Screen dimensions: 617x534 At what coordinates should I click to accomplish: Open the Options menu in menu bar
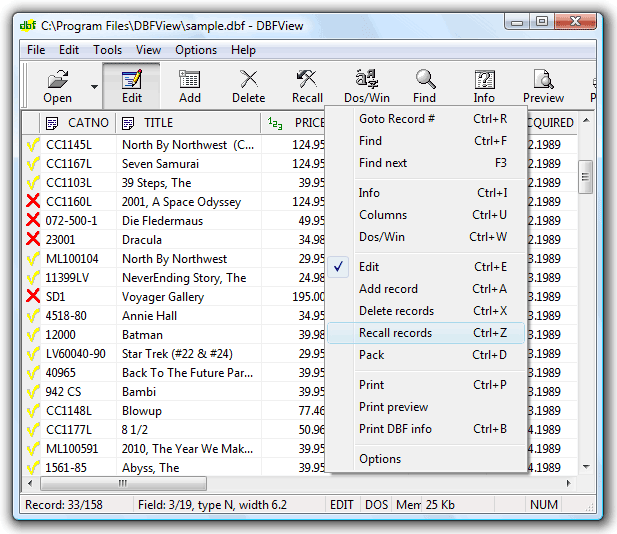(196, 50)
